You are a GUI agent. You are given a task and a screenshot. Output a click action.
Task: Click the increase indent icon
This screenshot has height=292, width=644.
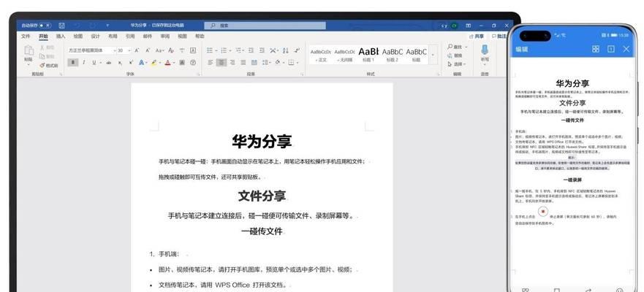[262, 50]
